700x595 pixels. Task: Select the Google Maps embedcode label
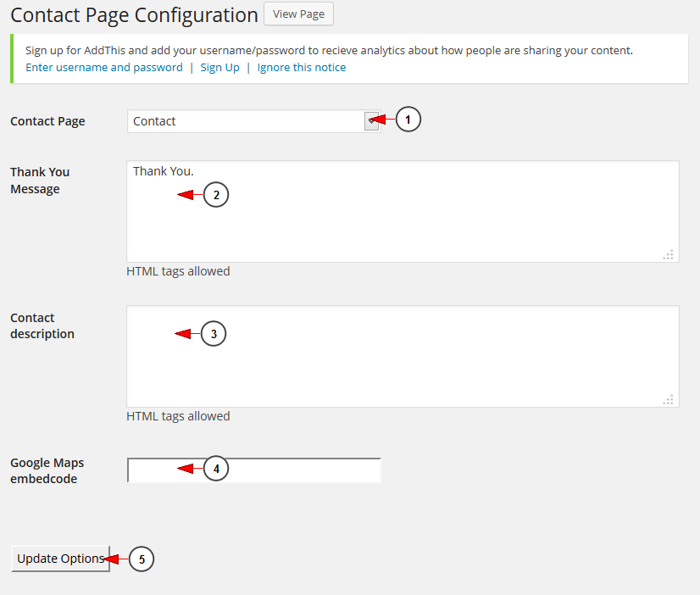click(47, 470)
